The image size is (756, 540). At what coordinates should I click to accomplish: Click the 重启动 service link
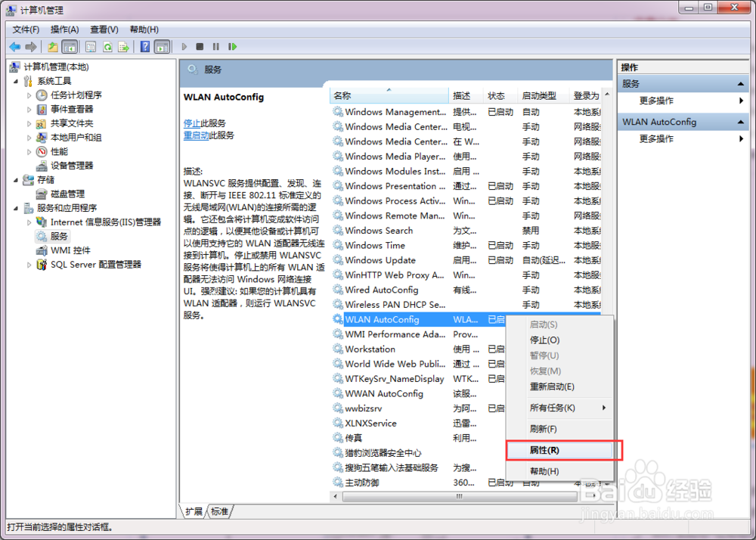coord(197,135)
